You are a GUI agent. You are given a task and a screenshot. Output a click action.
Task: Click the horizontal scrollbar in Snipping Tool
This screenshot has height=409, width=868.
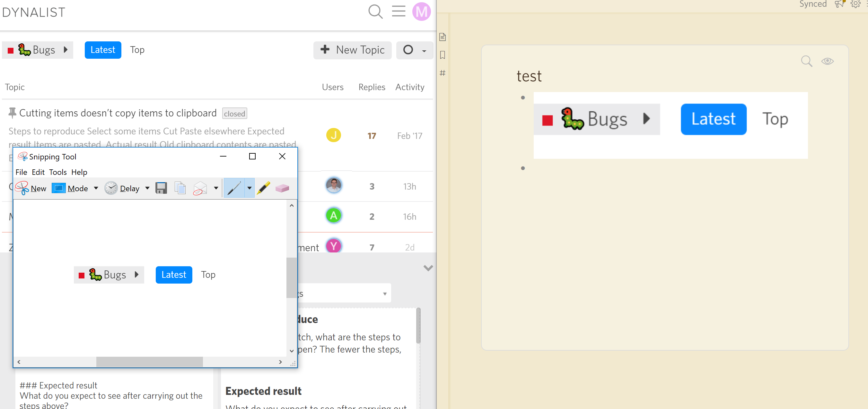coord(149,362)
